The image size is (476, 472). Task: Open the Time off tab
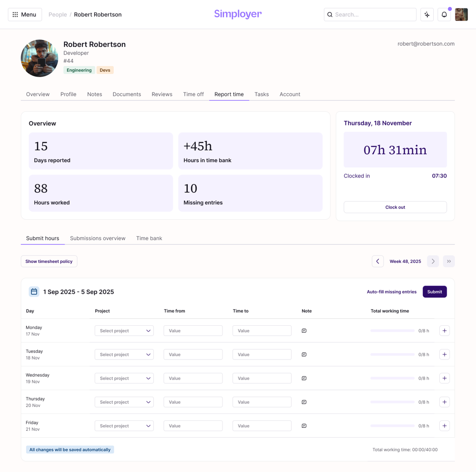point(193,94)
